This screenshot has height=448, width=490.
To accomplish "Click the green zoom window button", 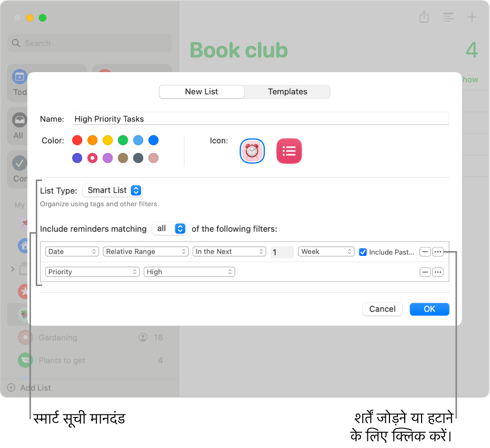I will pyautogui.click(x=43, y=18).
